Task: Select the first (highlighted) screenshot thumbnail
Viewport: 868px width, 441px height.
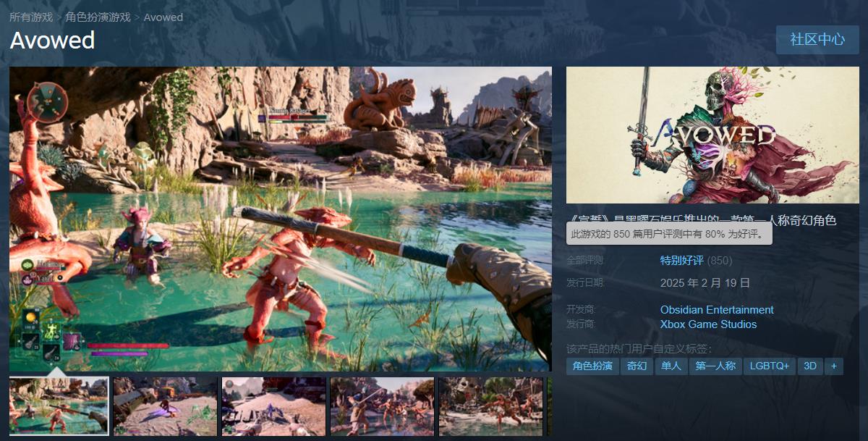Action: 59,406
